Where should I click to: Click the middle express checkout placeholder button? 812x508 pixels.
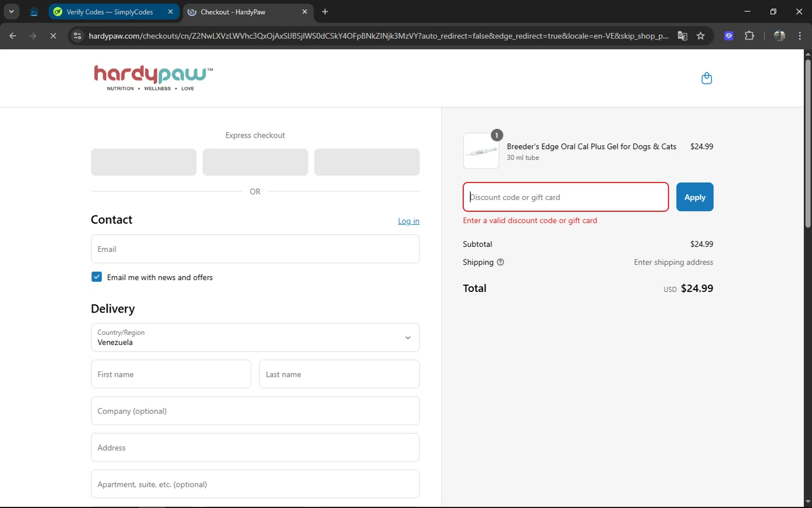255,162
